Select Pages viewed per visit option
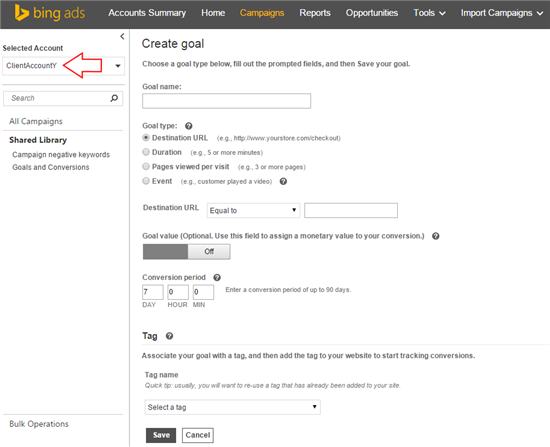 [146, 166]
